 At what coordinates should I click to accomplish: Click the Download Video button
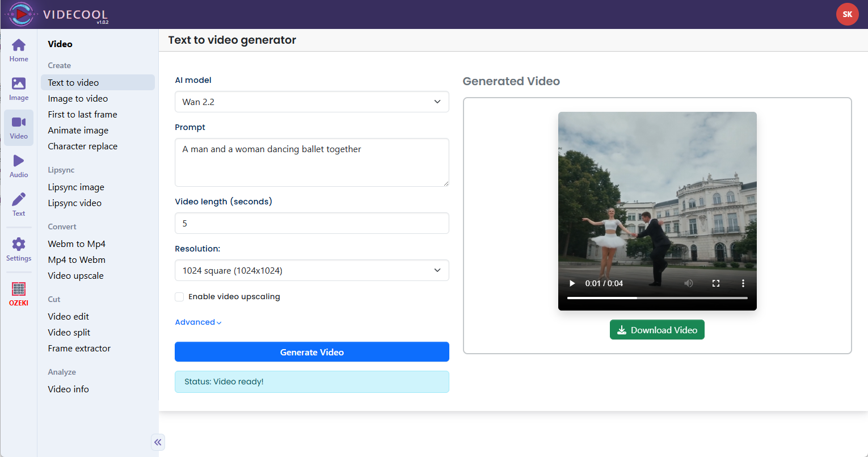point(657,330)
